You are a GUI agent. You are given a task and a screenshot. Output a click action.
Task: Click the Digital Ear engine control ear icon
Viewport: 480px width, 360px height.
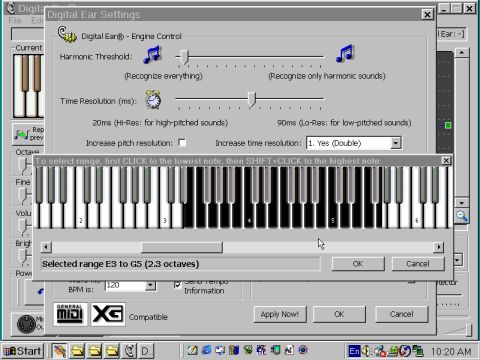67,34
